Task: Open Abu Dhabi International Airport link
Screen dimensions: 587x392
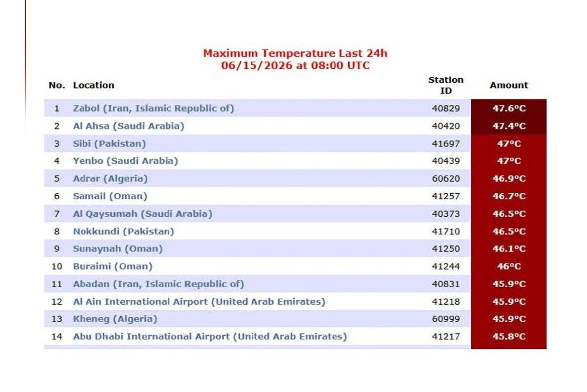Action: pos(210,337)
